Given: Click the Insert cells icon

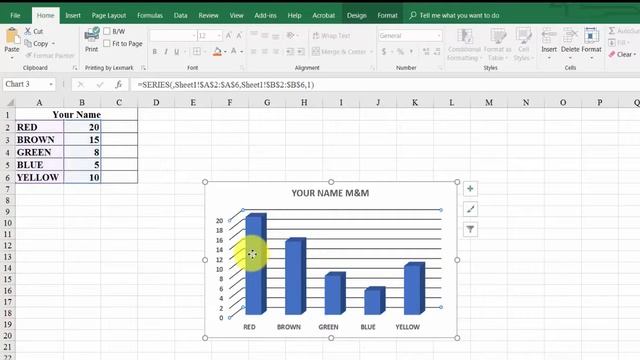Looking at the screenshot, I should pyautogui.click(x=549, y=36).
